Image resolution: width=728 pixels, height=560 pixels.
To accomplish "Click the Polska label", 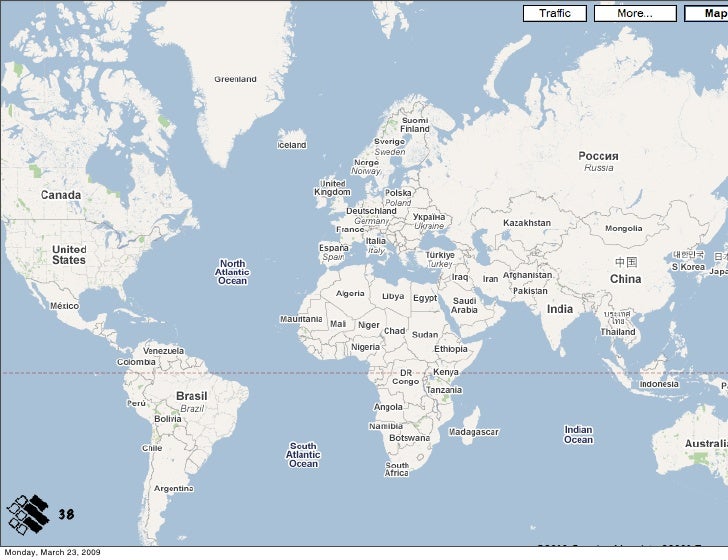I will [x=398, y=193].
